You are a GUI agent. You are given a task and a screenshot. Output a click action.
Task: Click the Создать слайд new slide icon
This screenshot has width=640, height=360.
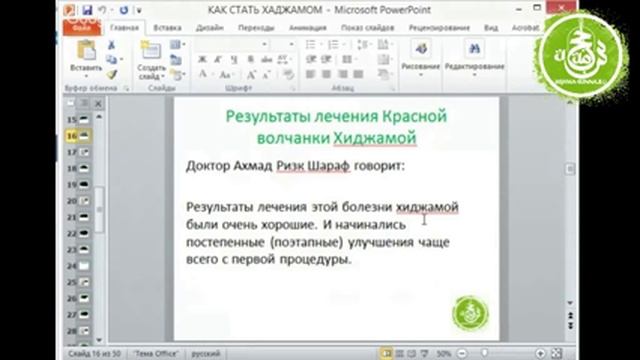pyautogui.click(x=150, y=50)
